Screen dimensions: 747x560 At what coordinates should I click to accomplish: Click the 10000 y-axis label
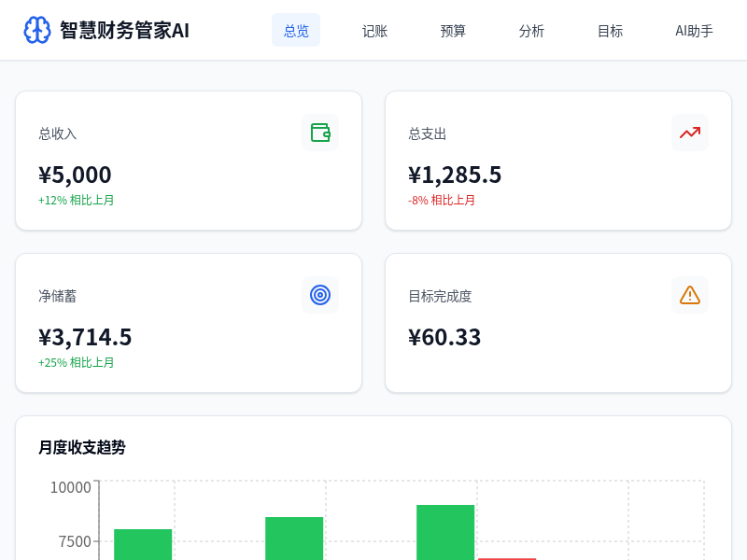coord(71,487)
